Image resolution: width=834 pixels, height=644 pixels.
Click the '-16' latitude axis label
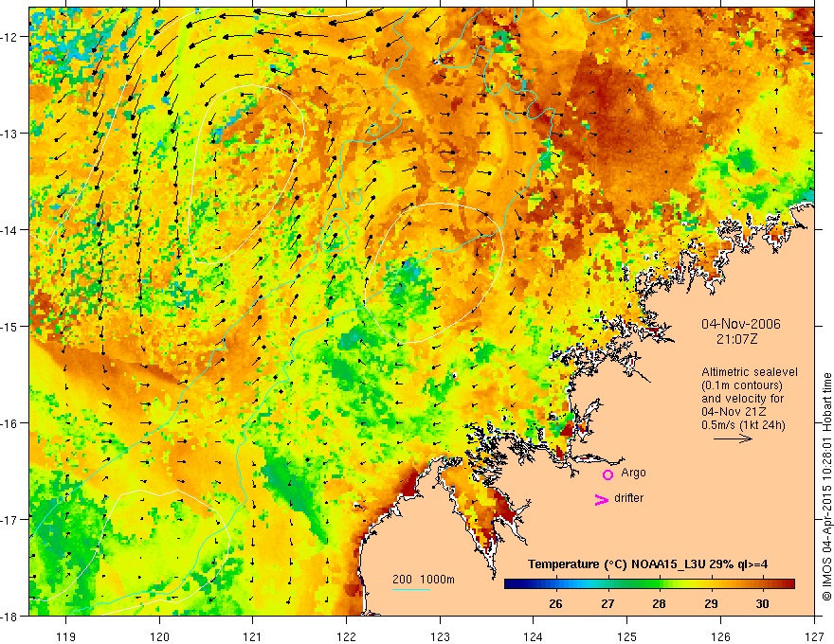tap(9, 423)
